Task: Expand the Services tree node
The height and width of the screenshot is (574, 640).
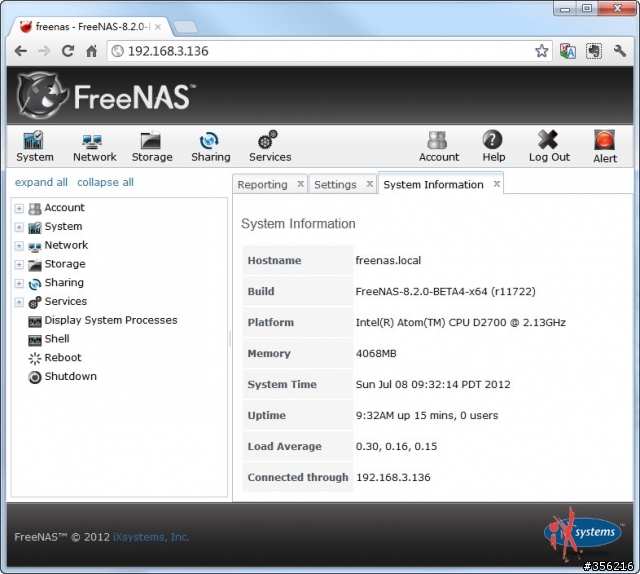Action: click(19, 302)
